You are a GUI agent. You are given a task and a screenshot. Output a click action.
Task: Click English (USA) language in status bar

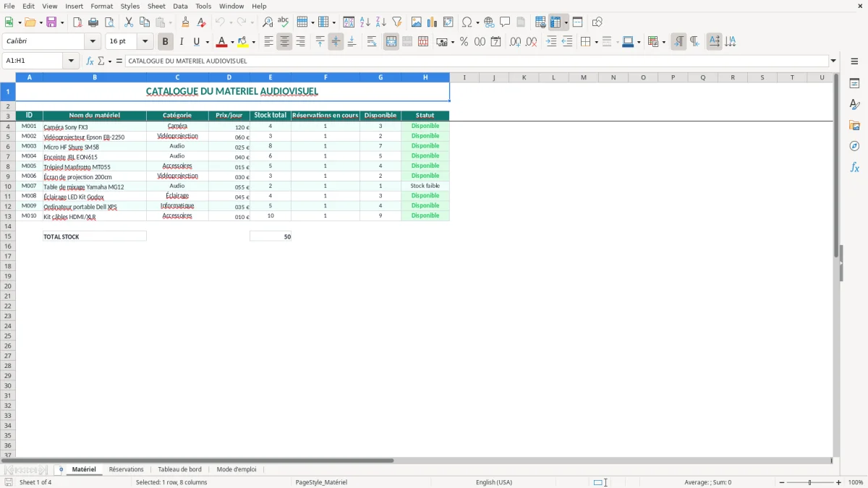tap(494, 482)
